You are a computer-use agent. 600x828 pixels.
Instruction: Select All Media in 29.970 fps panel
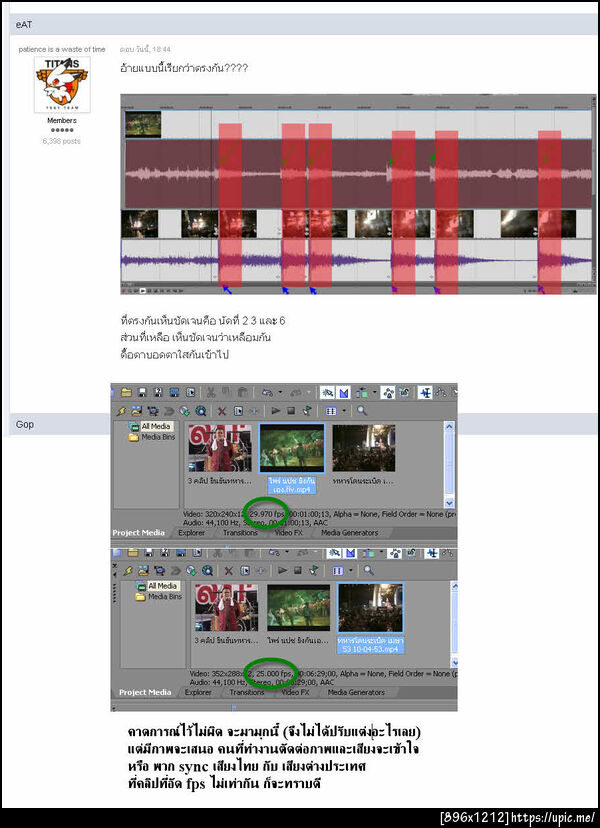(x=156, y=426)
